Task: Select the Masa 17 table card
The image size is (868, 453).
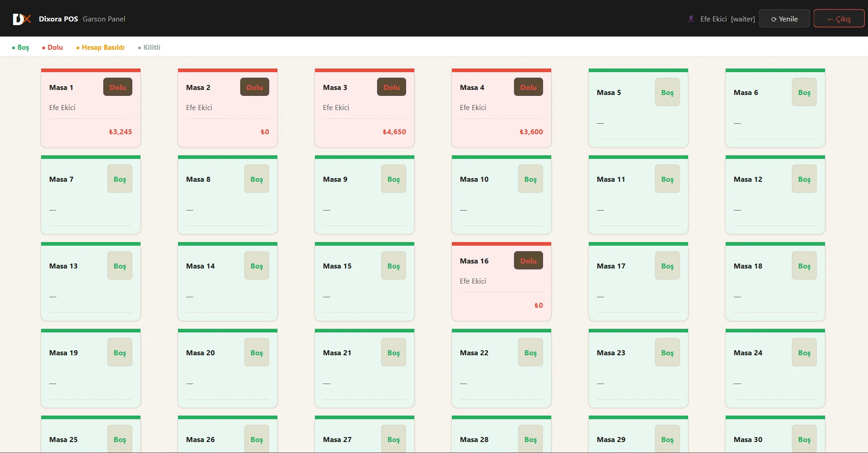Action: point(638,282)
